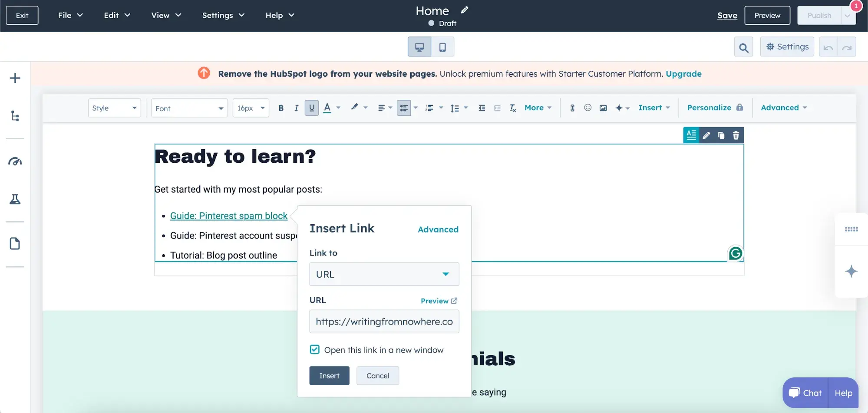Open the test flask sidebar icon

point(15,199)
